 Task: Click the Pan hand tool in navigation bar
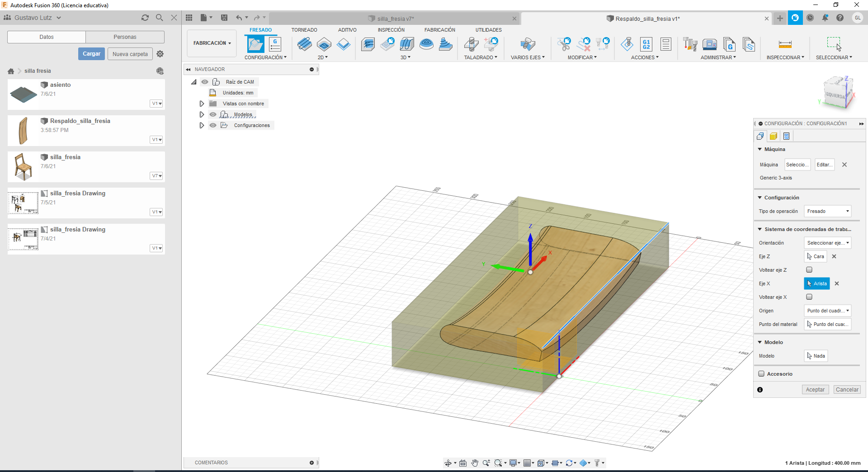point(475,463)
